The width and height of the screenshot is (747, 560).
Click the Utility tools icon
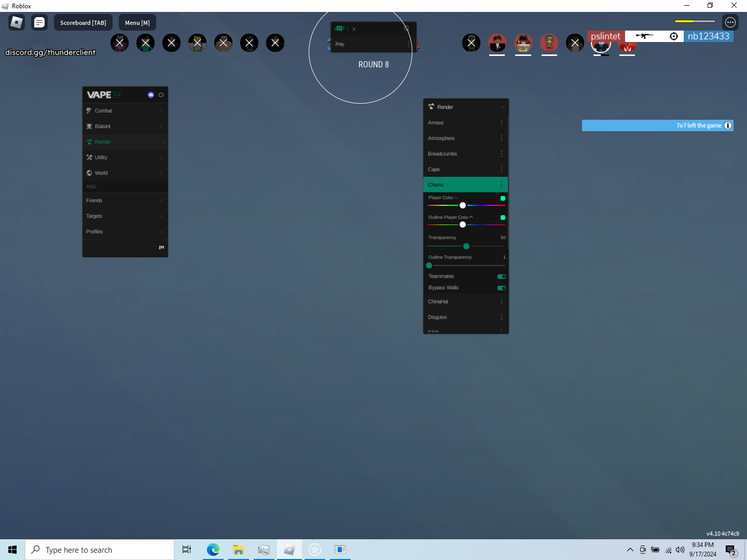[x=89, y=157]
